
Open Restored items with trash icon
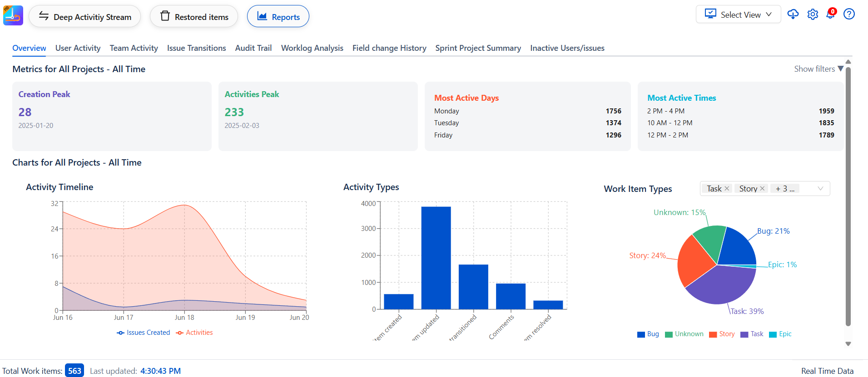(x=194, y=17)
